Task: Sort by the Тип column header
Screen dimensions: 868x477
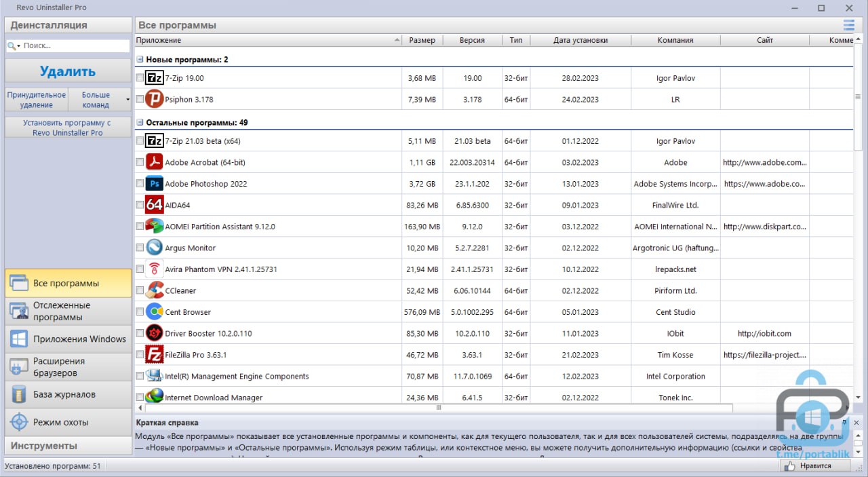Action: (516, 40)
